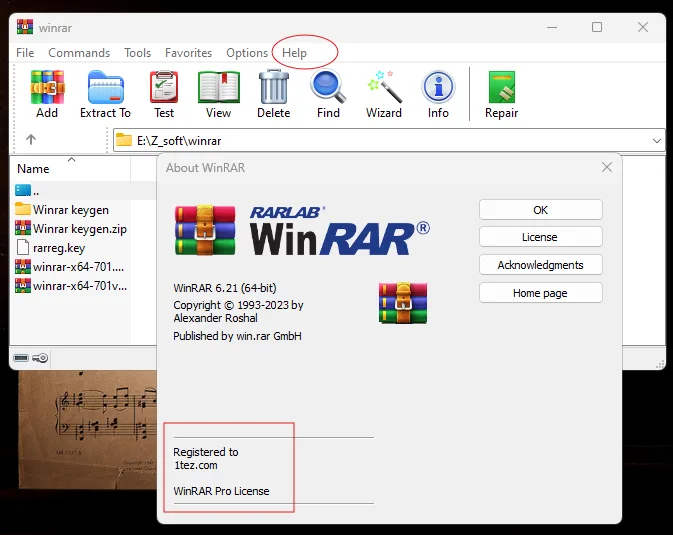
Task: Click the '1tez.com' registration text
Action: pyautogui.click(x=196, y=465)
